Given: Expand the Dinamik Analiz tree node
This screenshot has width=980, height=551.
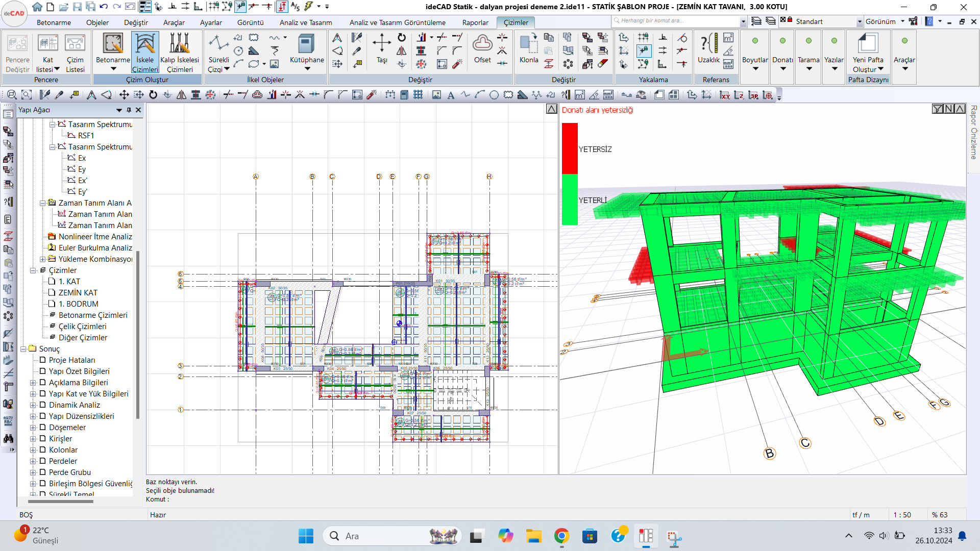Looking at the screenshot, I should pos(33,405).
